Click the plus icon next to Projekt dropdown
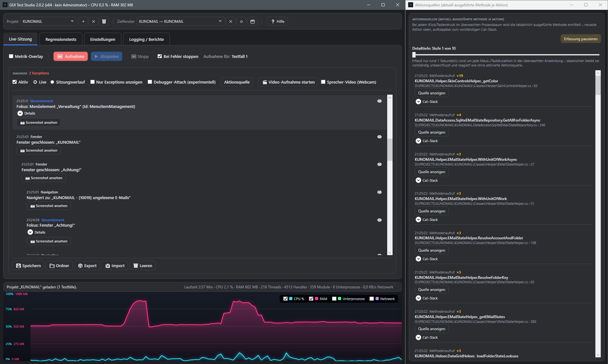Screen dimensions: 608x364 [83, 22]
